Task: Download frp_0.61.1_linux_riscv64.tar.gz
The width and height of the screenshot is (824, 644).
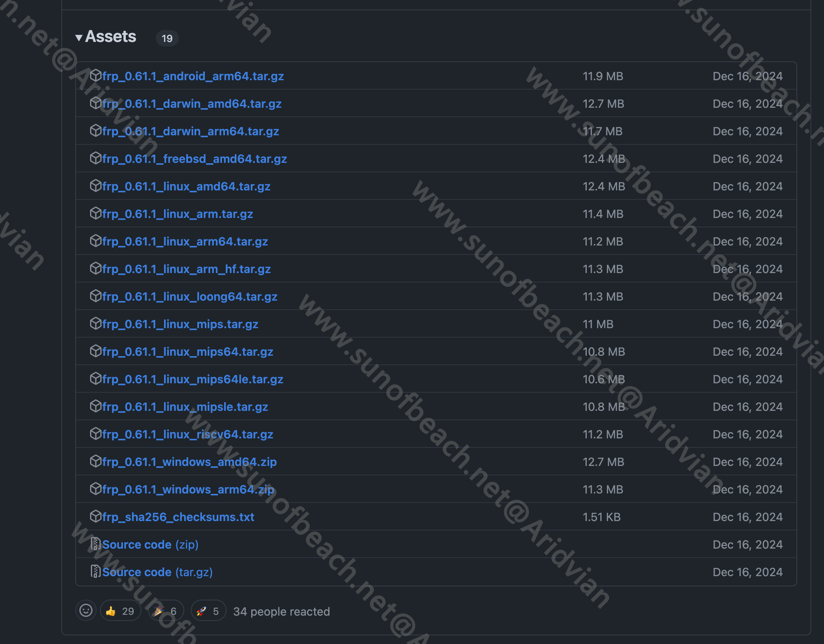Action: pos(187,434)
